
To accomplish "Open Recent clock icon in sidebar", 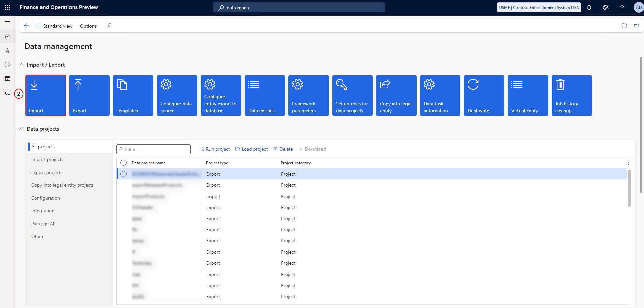I will (x=7, y=65).
